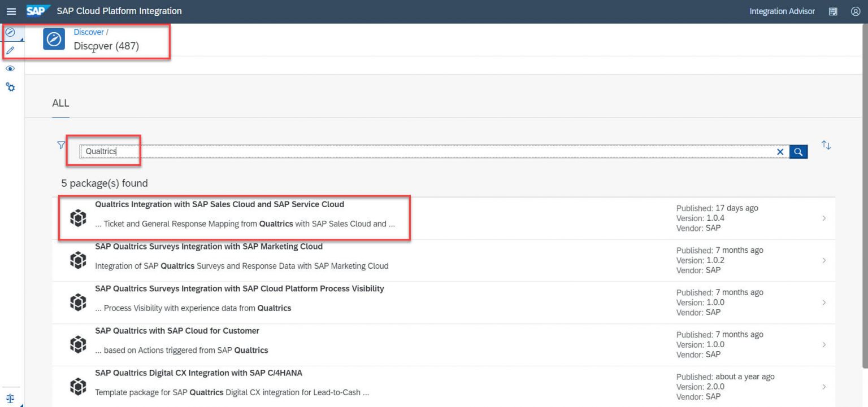Select the Design pencil icon in sidebar
Screen dimensions: 868x407
tap(10, 50)
